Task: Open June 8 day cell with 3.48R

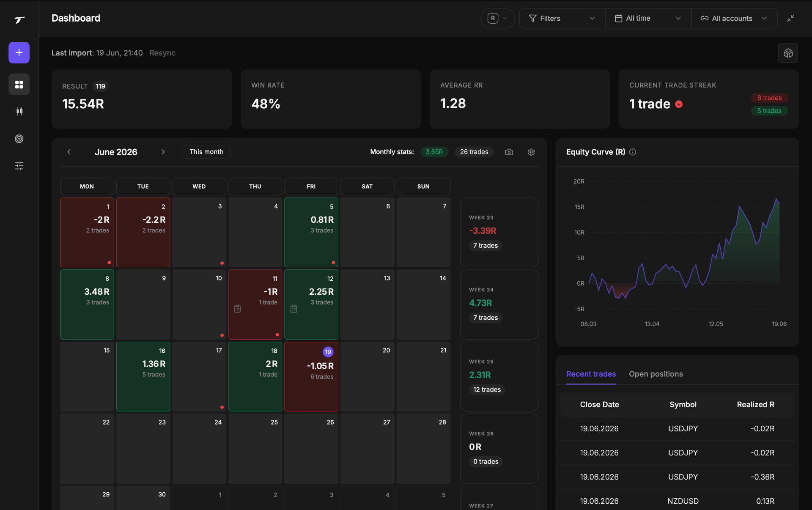Action: (87, 304)
